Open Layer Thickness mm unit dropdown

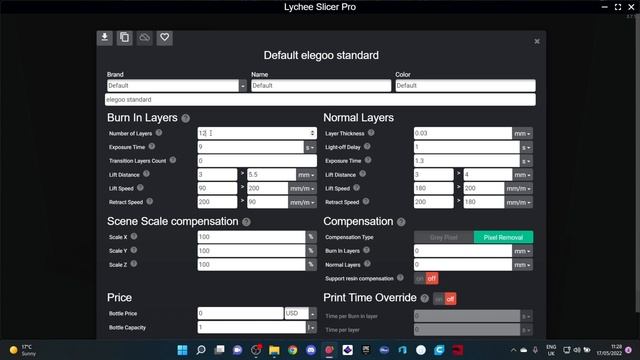pos(522,133)
